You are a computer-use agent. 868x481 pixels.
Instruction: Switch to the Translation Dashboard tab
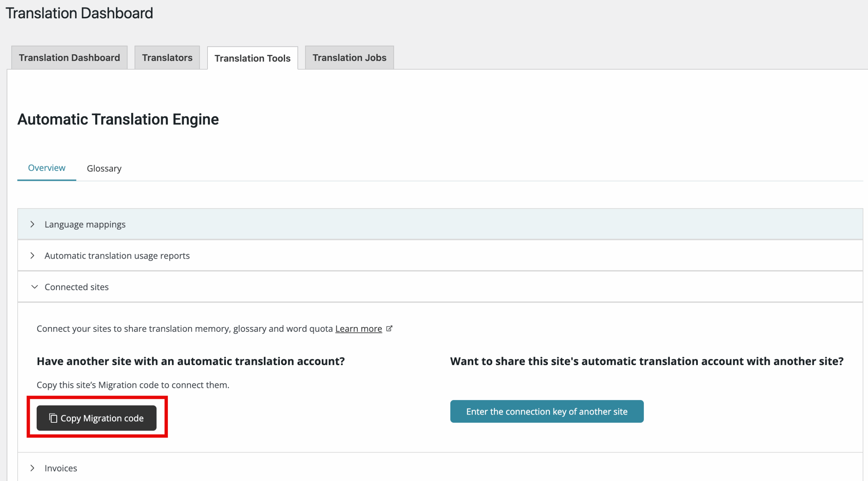click(x=69, y=58)
